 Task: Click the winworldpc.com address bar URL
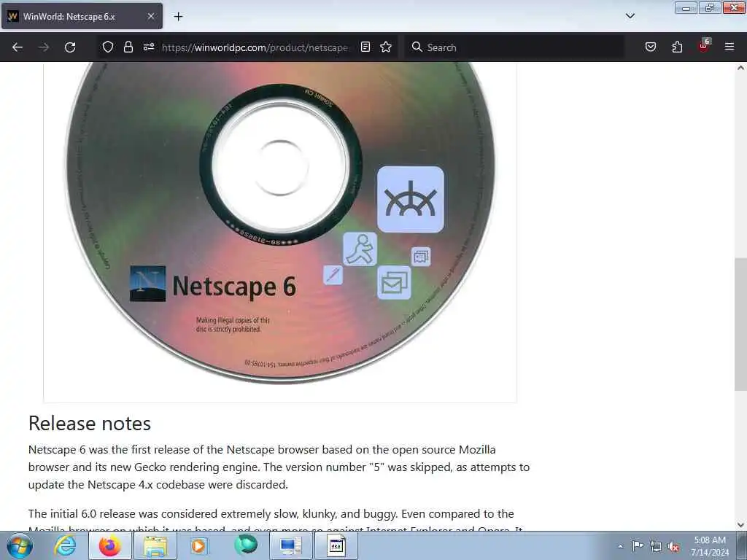pos(255,47)
